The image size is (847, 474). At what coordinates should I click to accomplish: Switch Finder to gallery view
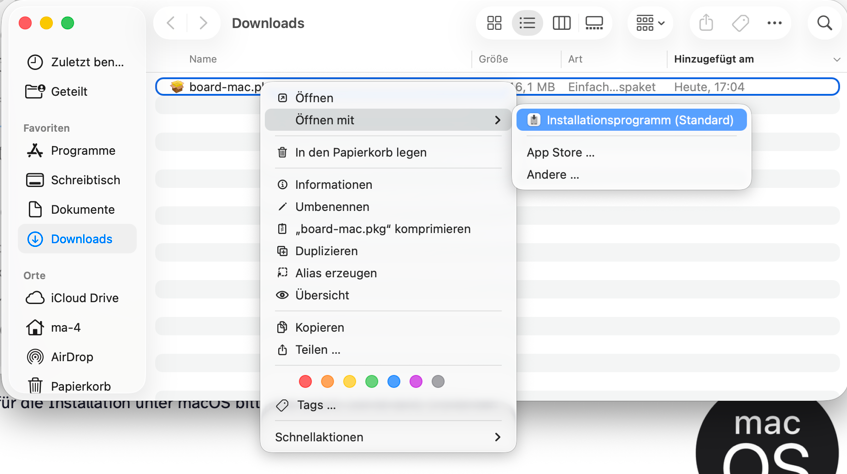[594, 23]
